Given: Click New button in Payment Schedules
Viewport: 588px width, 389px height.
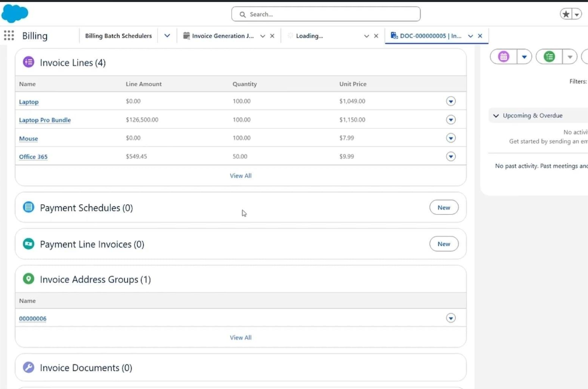Looking at the screenshot, I should point(444,208).
